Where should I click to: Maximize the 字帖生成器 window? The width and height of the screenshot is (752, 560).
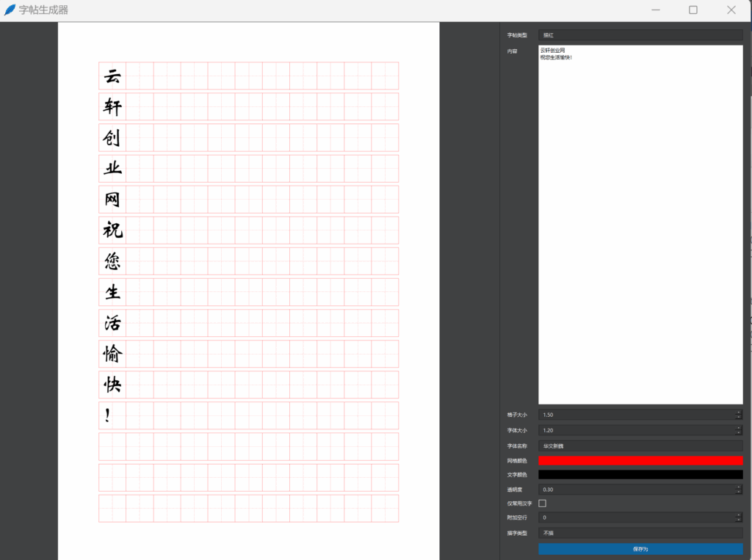[693, 10]
